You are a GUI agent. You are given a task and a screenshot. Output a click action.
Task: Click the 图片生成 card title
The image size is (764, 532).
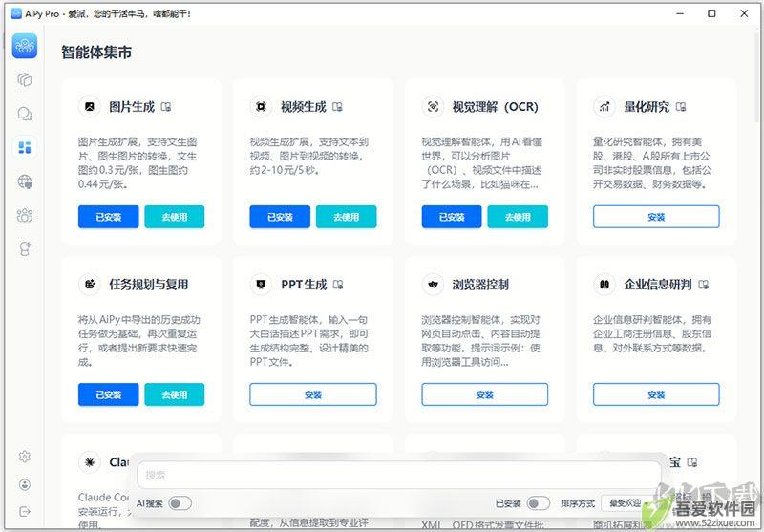pos(132,107)
